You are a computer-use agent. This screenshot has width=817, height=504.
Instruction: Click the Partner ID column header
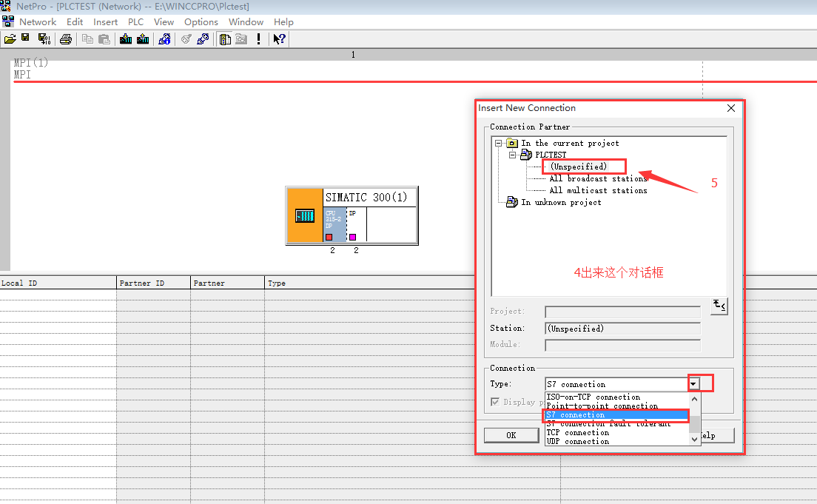(x=153, y=283)
